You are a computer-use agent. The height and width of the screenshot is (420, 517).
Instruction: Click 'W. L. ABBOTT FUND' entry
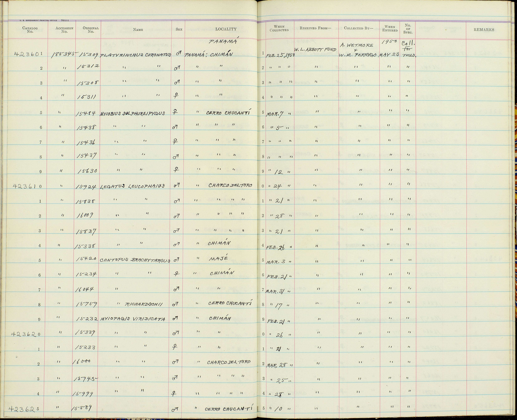pyautogui.click(x=316, y=50)
